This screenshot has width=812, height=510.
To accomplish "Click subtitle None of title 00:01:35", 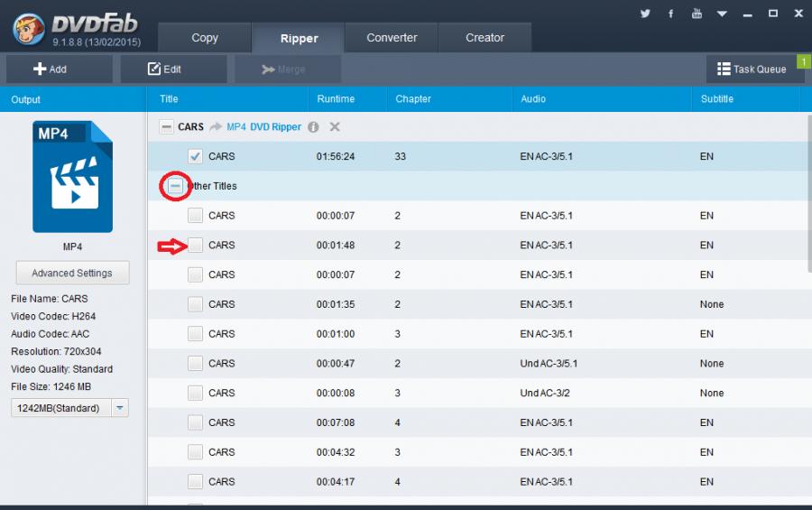I will point(712,304).
